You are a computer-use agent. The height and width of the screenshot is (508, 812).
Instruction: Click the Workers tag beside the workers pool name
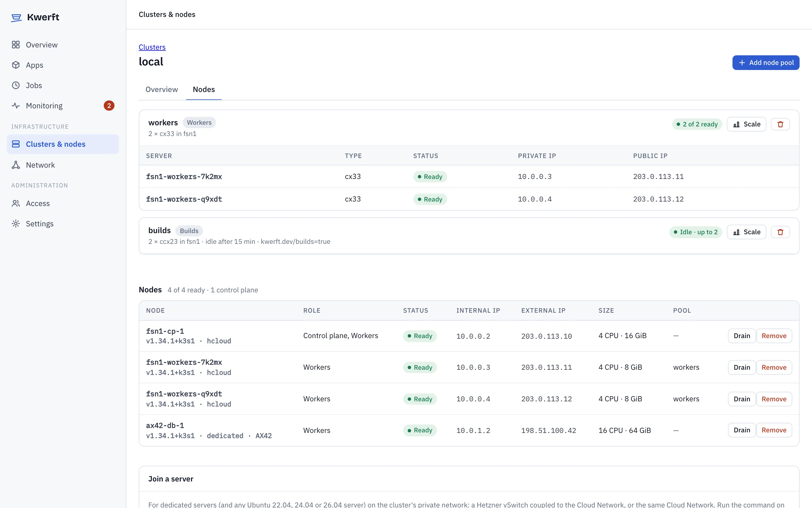199,123
